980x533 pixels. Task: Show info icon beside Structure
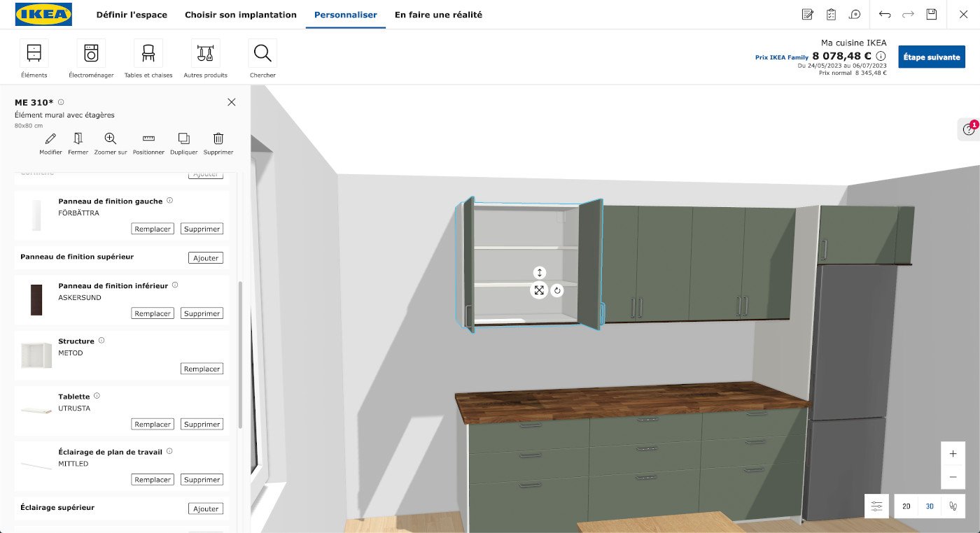click(101, 341)
